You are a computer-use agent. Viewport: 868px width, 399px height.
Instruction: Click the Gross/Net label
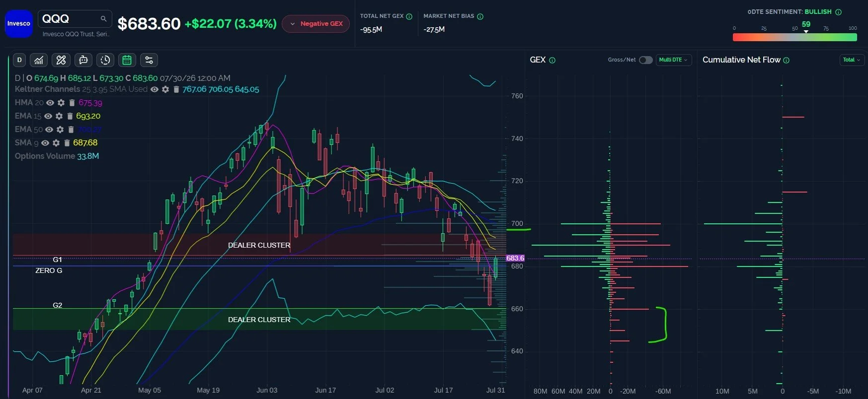click(622, 60)
